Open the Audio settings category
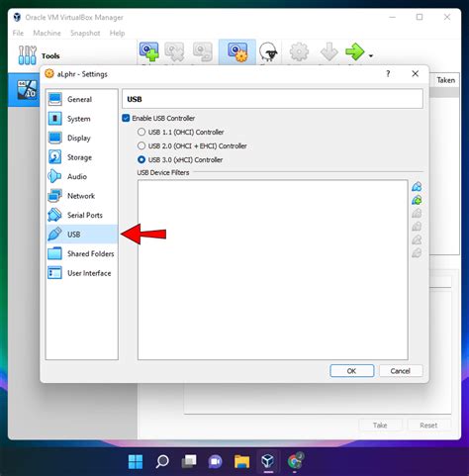 81,176
